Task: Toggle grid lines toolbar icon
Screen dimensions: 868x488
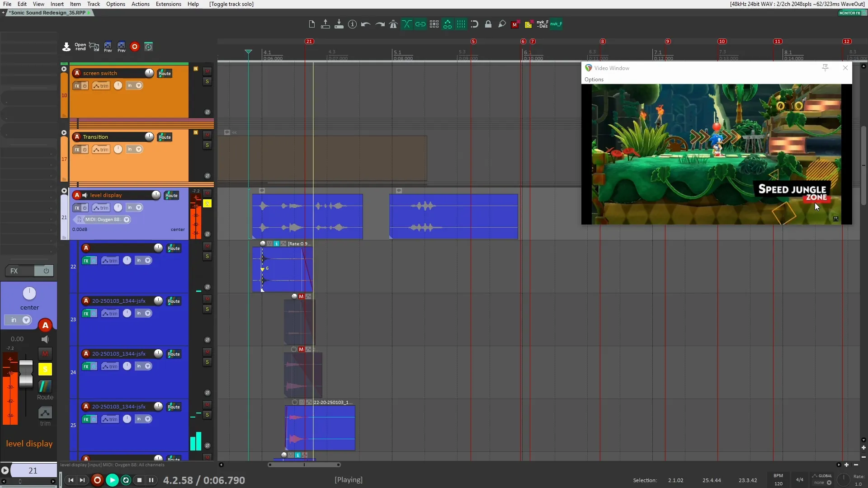Action: (461, 24)
